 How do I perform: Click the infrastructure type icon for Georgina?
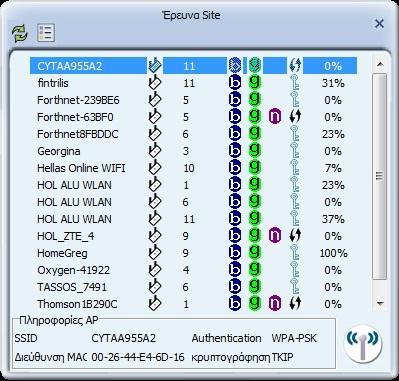[x=155, y=151]
